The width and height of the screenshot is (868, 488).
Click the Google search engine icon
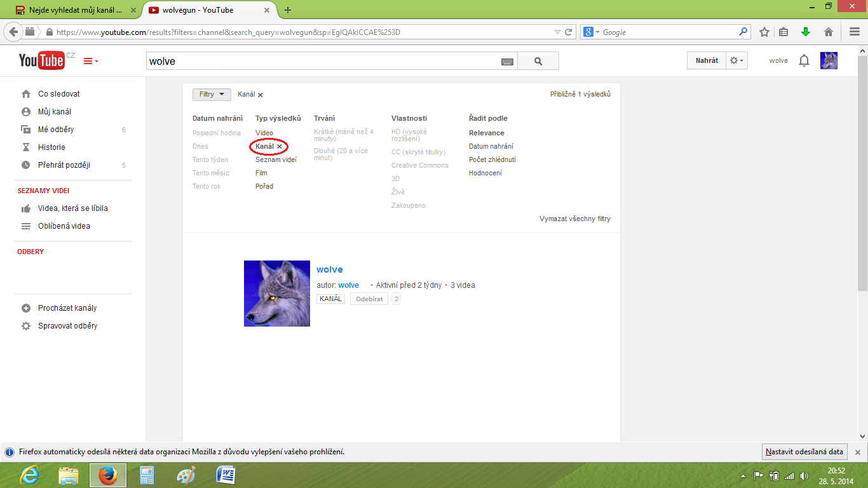point(588,32)
